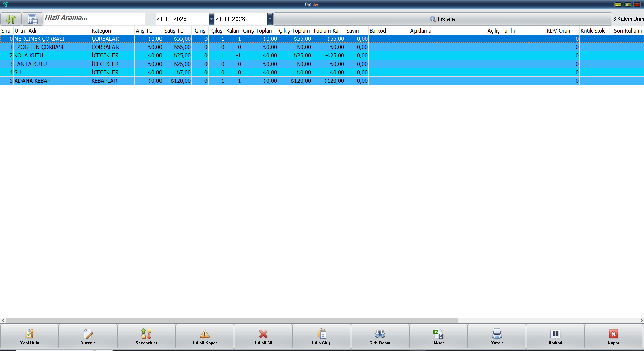
Task: Click the application icon in title bar
Action: [x=6, y=4]
